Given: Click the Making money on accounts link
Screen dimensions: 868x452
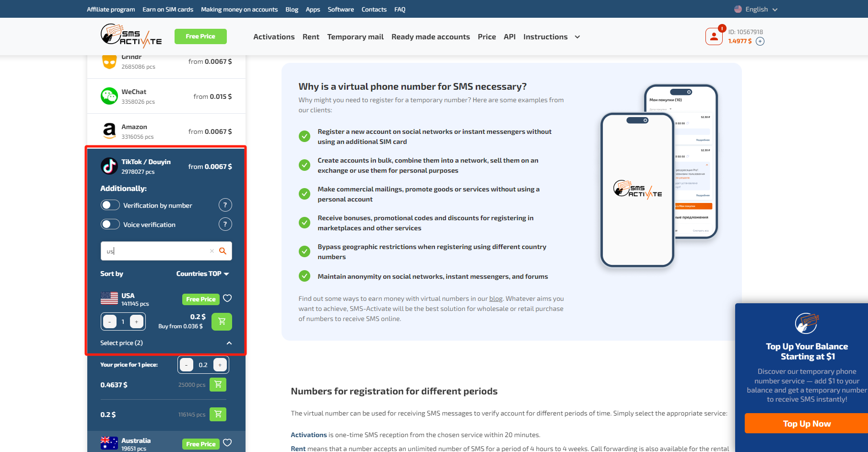Looking at the screenshot, I should point(239,9).
